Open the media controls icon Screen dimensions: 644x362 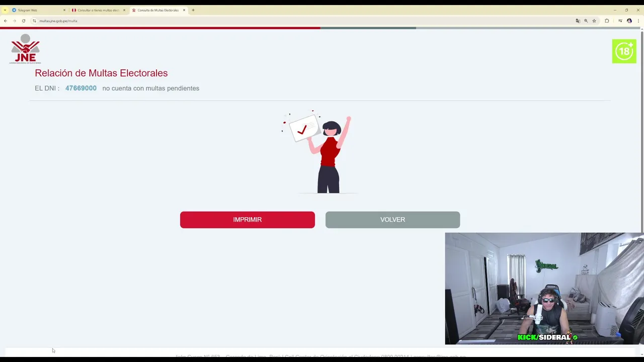620,21
